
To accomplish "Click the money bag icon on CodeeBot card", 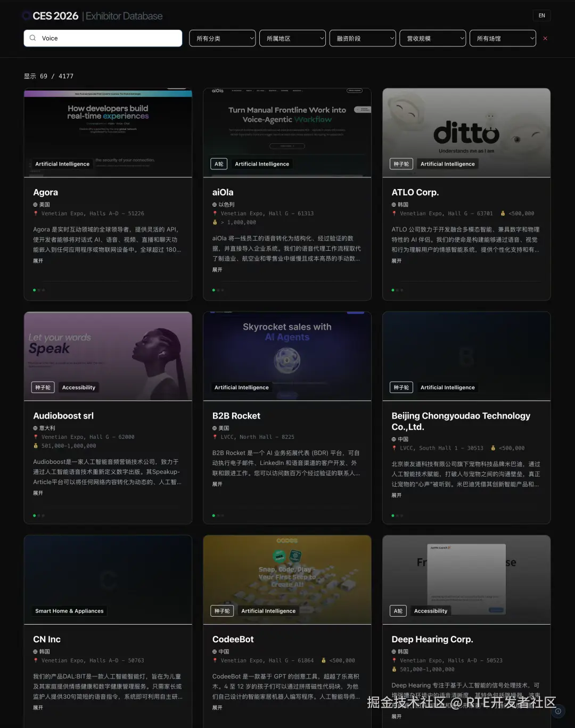I will pos(324,660).
